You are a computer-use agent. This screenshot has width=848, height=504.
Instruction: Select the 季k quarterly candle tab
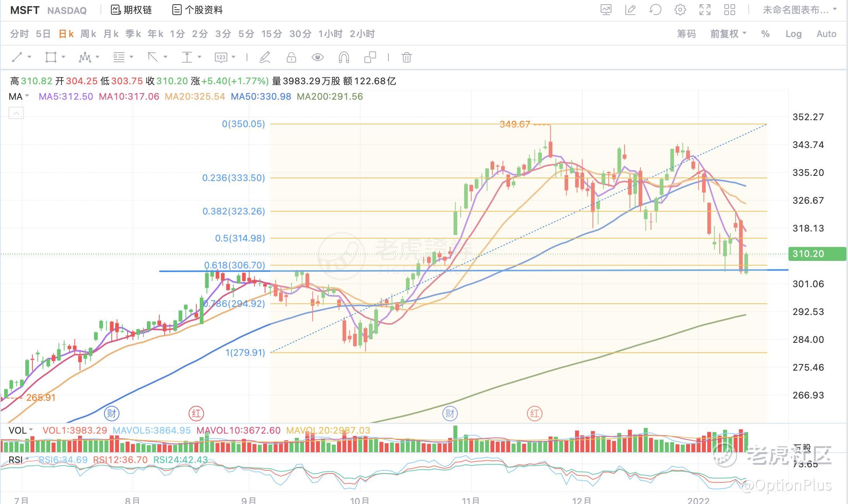point(133,34)
